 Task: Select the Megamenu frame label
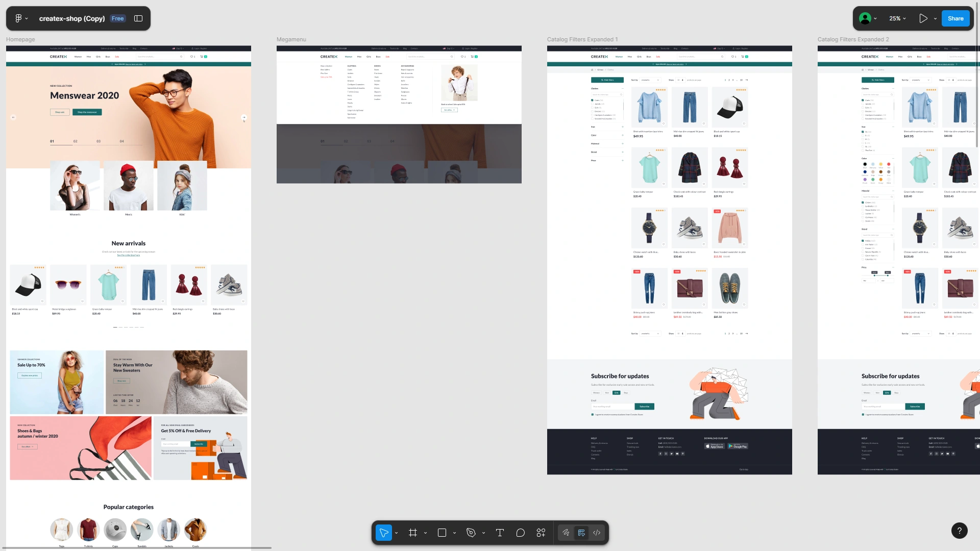(291, 39)
